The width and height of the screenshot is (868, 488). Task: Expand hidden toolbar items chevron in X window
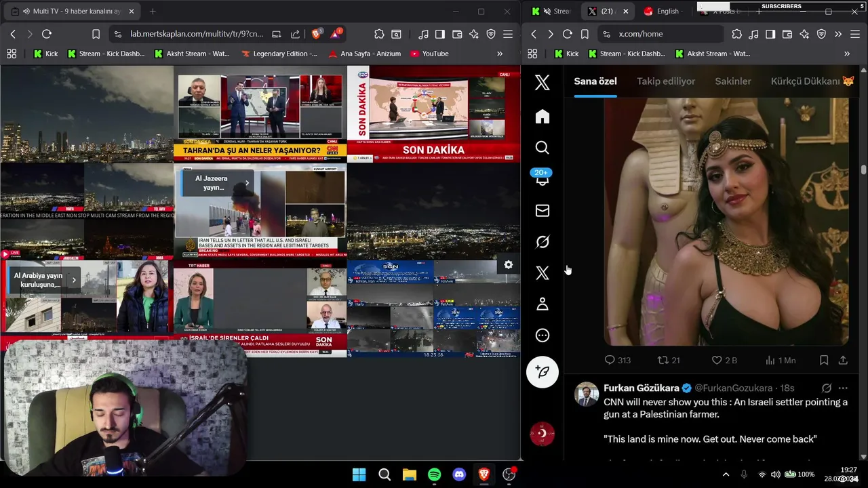pyautogui.click(x=838, y=34)
